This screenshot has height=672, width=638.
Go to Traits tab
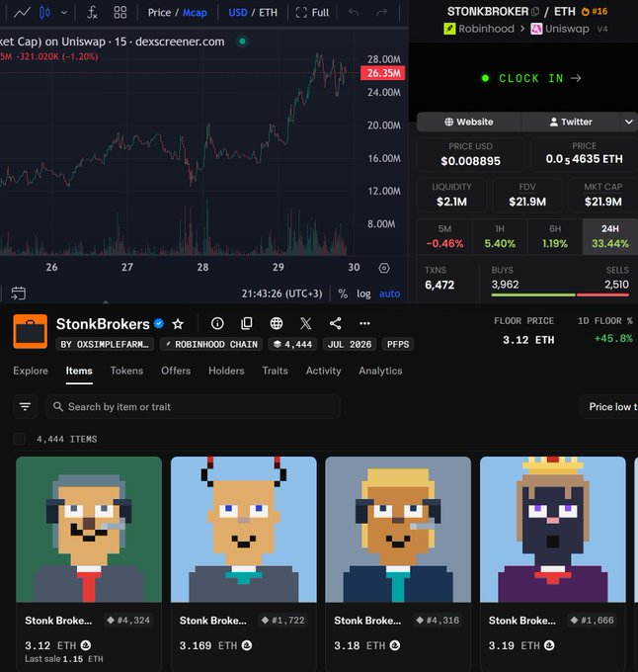(x=275, y=371)
